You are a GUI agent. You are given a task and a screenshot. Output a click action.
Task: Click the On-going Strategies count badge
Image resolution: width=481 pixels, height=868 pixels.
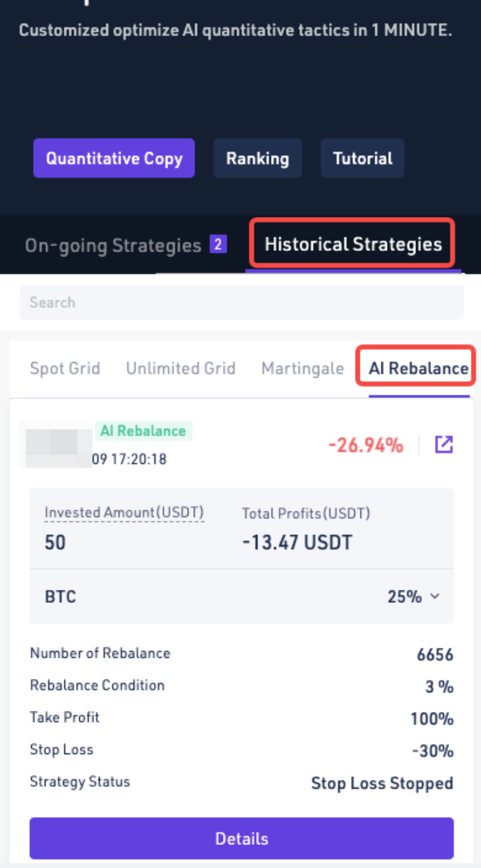(x=218, y=244)
